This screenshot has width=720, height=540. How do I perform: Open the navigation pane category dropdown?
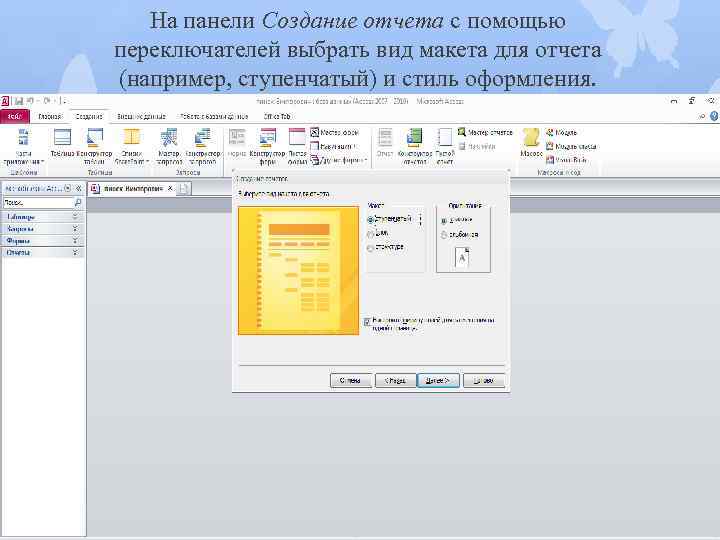point(68,189)
